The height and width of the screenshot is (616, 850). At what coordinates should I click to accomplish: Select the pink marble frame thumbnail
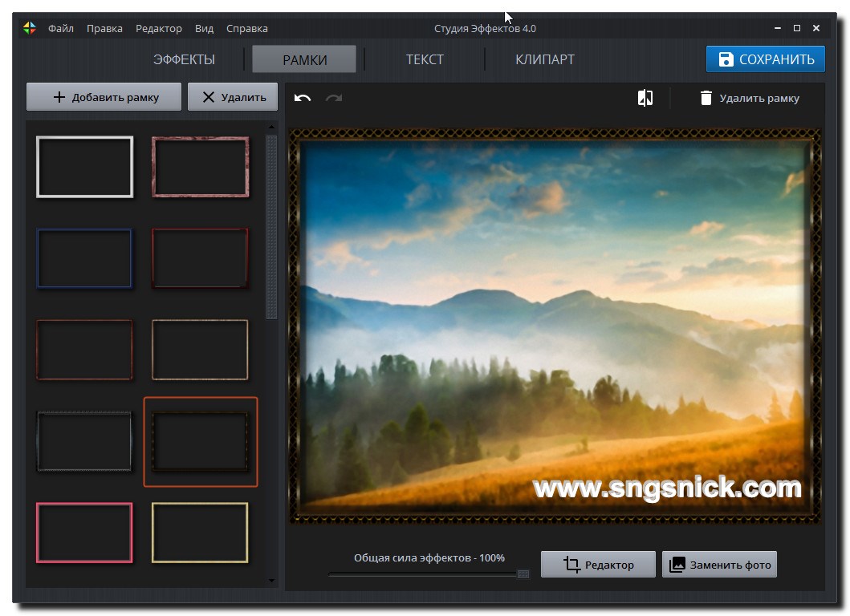pyautogui.click(x=201, y=167)
